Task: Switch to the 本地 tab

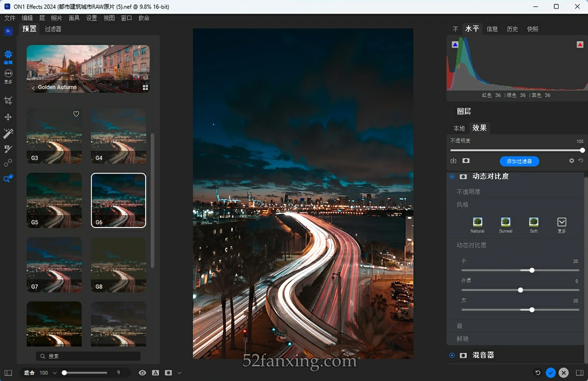Action: click(459, 128)
